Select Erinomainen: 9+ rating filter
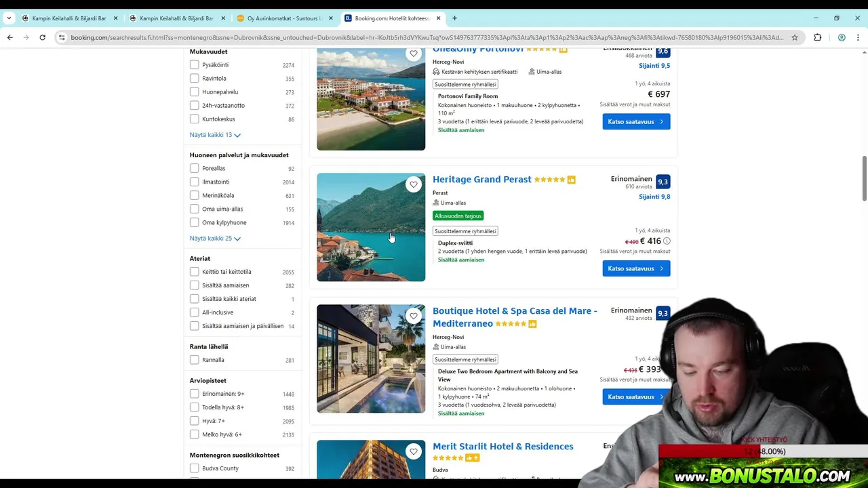 click(195, 394)
